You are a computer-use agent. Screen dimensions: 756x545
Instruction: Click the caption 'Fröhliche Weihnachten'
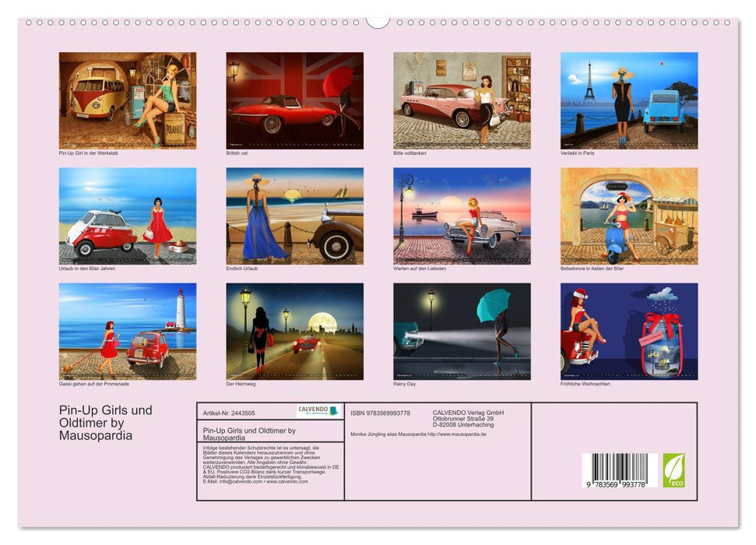(x=585, y=384)
